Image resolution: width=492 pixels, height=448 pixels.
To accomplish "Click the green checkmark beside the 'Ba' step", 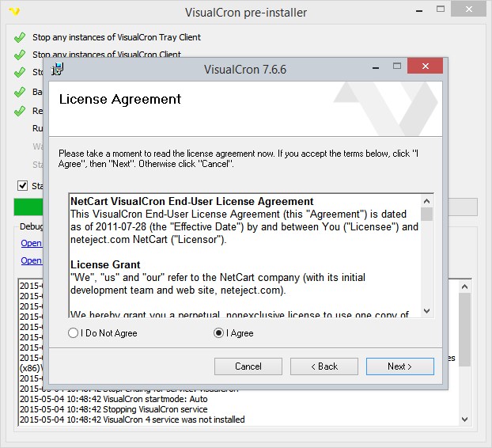I will click(20, 92).
